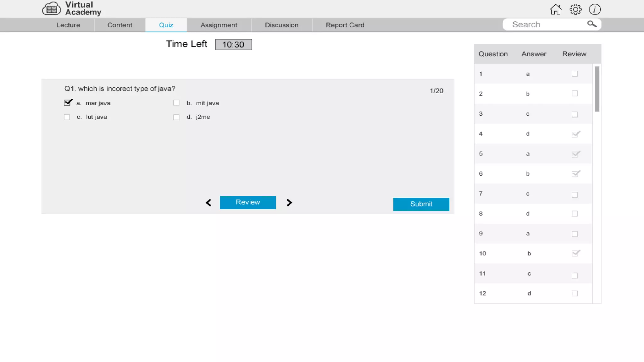Go to next question arrow
Image resolution: width=644 pixels, height=362 pixels.
tap(289, 203)
